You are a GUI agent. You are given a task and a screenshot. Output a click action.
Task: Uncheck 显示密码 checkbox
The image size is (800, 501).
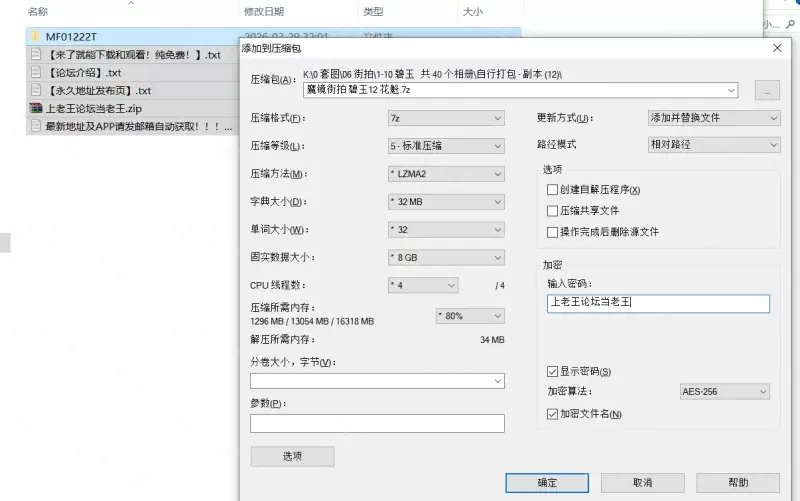(x=552, y=371)
